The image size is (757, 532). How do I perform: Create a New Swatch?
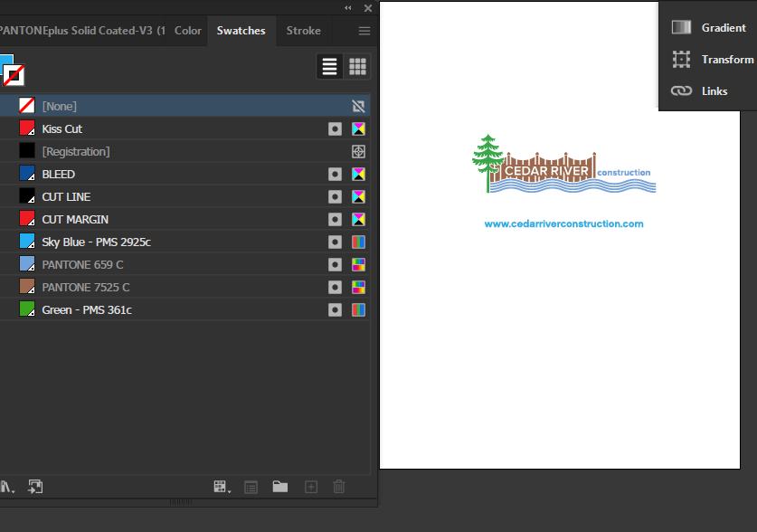point(311,487)
